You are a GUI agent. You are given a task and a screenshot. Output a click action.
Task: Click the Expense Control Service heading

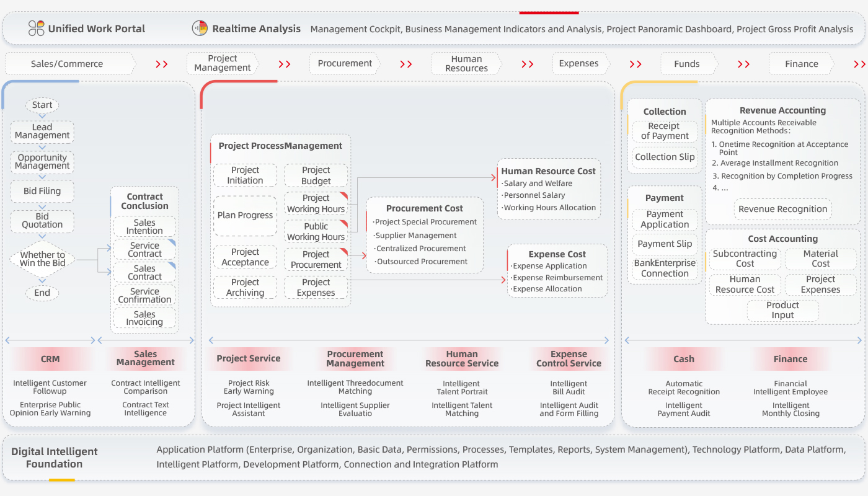pyautogui.click(x=569, y=359)
